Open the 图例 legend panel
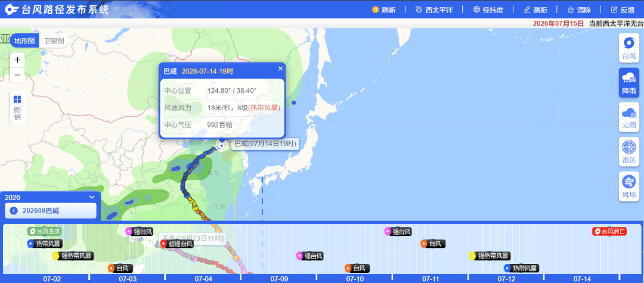644x283 pixels. click(17, 107)
